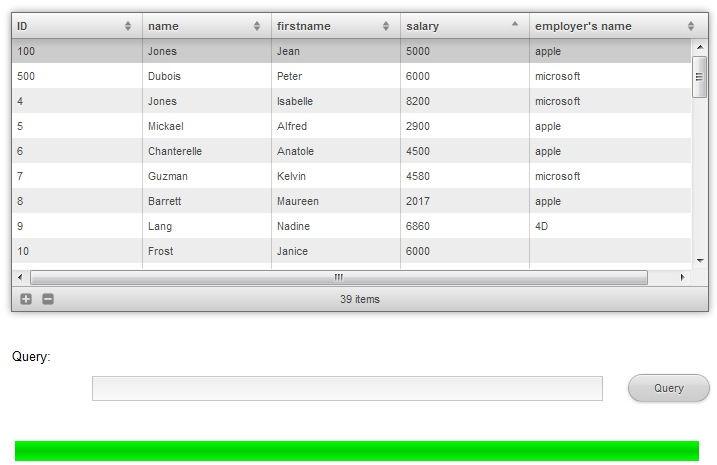The width and height of the screenshot is (717, 465).
Task: Click the sort arrows in employer's name column
Action: (690, 26)
